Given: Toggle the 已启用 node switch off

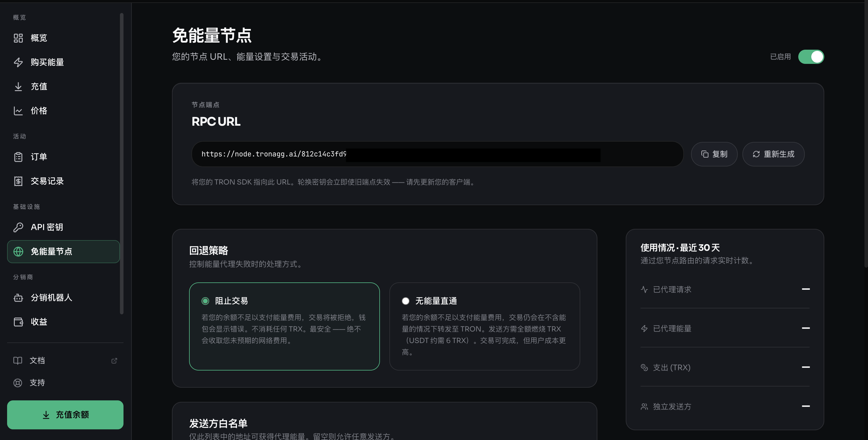Looking at the screenshot, I should pos(811,57).
